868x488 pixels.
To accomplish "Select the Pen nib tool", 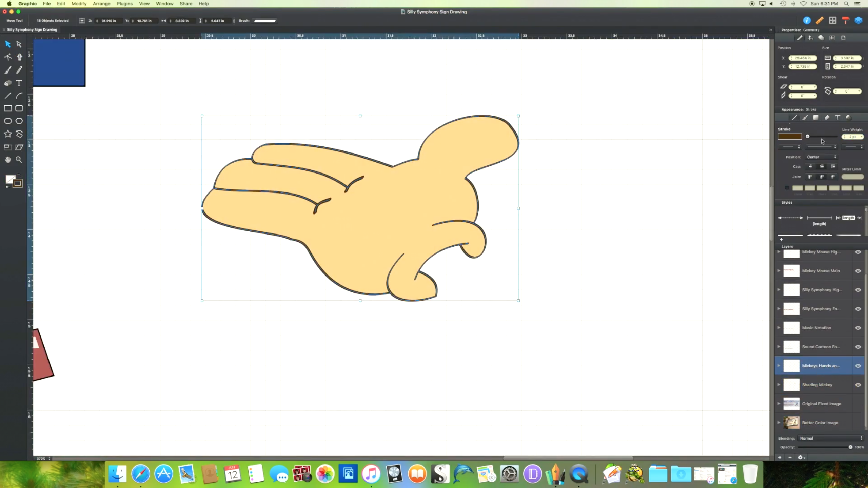I will 19,57.
